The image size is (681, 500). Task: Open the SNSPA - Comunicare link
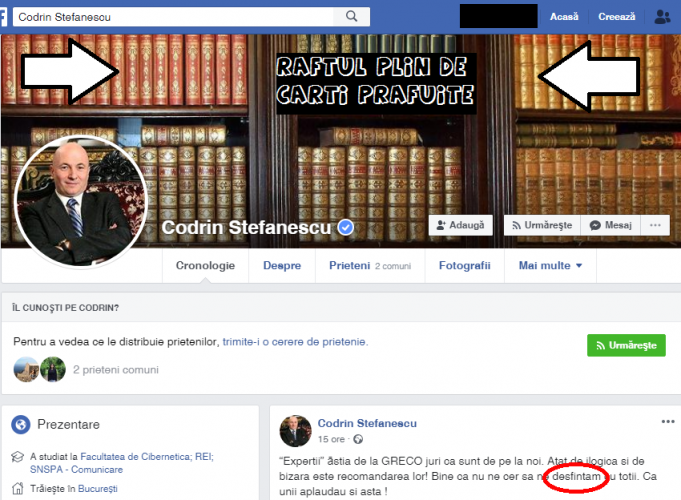[76, 470]
